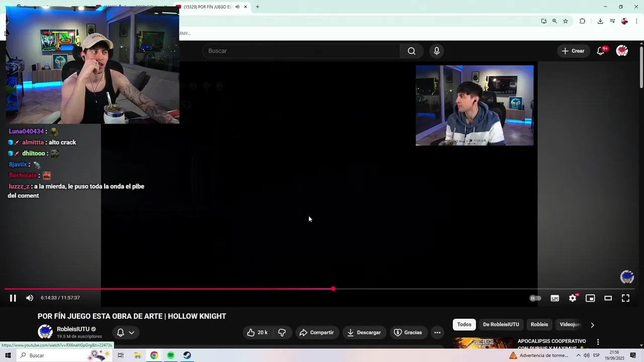
Task: Open options for Apocalipsis Cooperativo video
Action: 598,342
